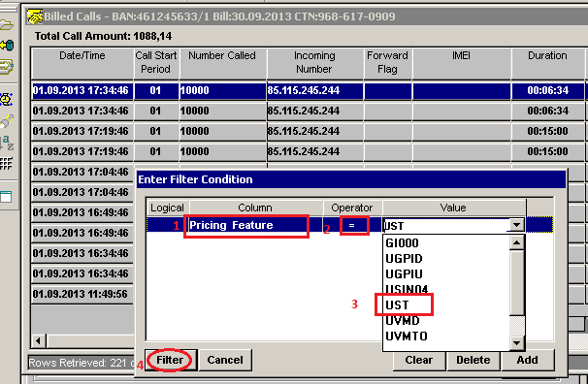Click the Billed Calls window title icon
Screen dimensions: 588x384
[x=34, y=16]
